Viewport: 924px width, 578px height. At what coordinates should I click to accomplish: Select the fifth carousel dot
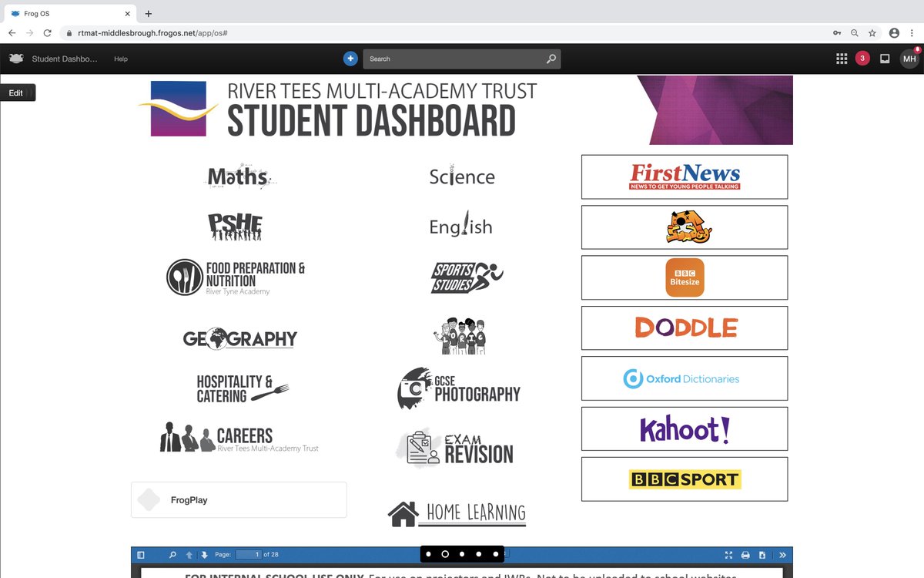pyautogui.click(x=496, y=554)
